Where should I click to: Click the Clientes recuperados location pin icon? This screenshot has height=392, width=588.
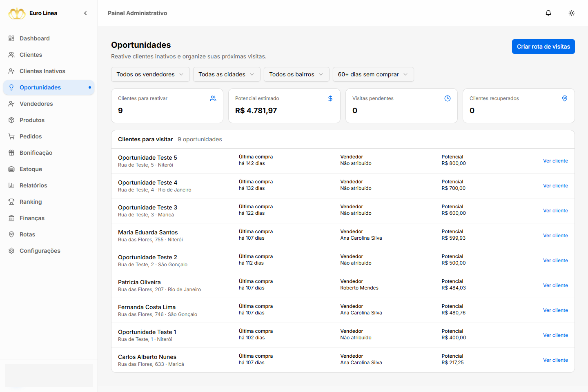pyautogui.click(x=565, y=98)
